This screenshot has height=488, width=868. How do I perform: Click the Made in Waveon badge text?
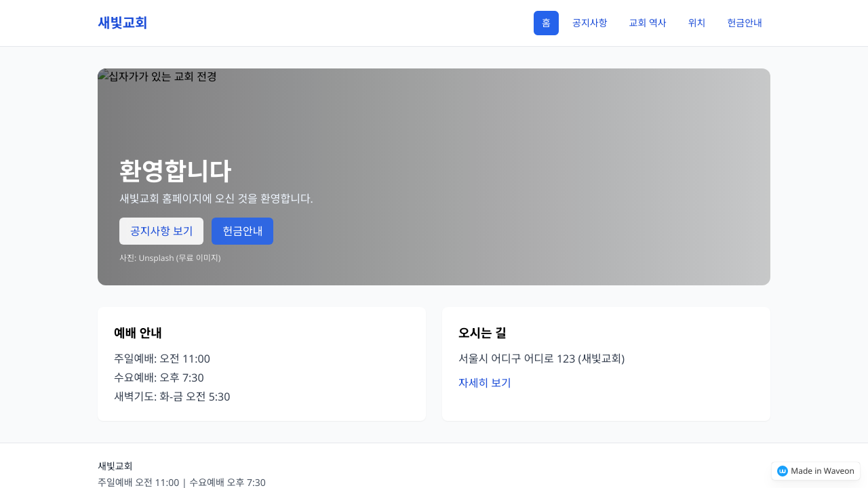tap(822, 471)
